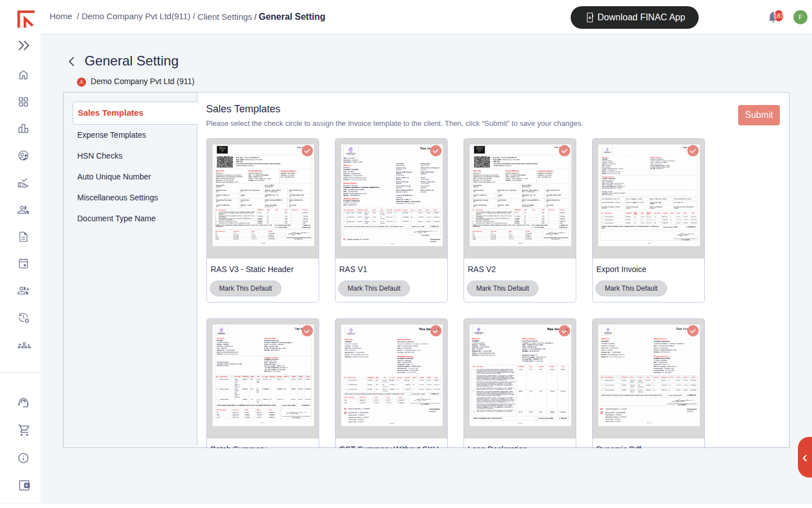Open Expense Templates settings
Viewport: 812px width, 508px height.
pos(112,135)
